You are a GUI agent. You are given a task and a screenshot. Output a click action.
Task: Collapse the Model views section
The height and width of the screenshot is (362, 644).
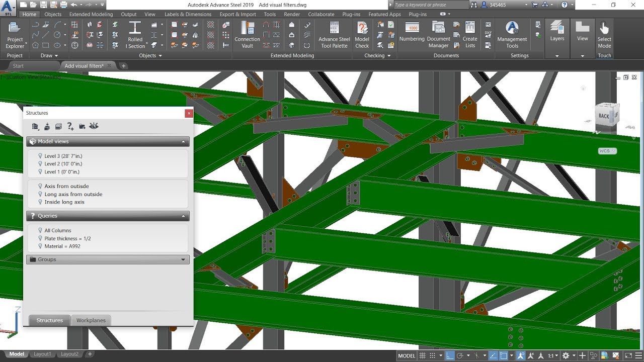[184, 141]
